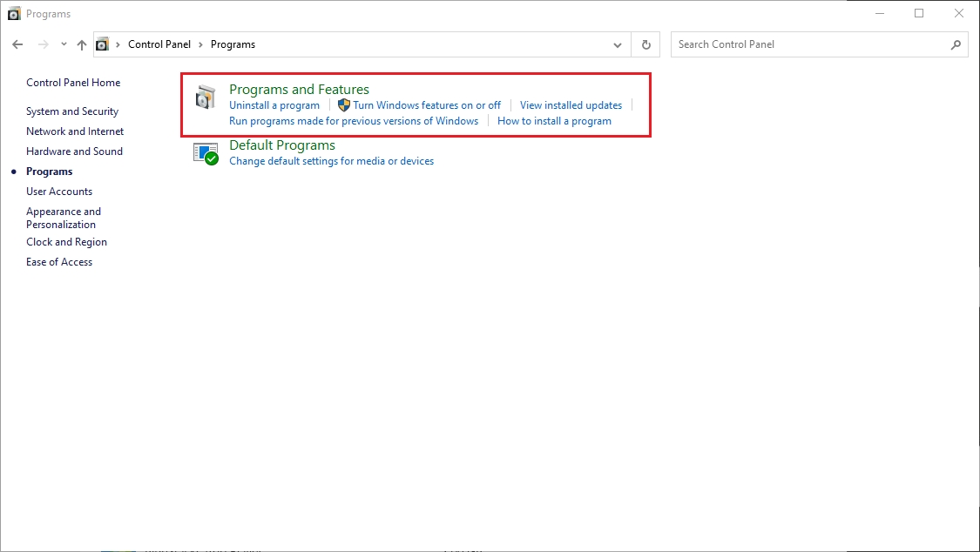The image size is (980, 552).
Task: Open How to install a program
Action: 554,121
